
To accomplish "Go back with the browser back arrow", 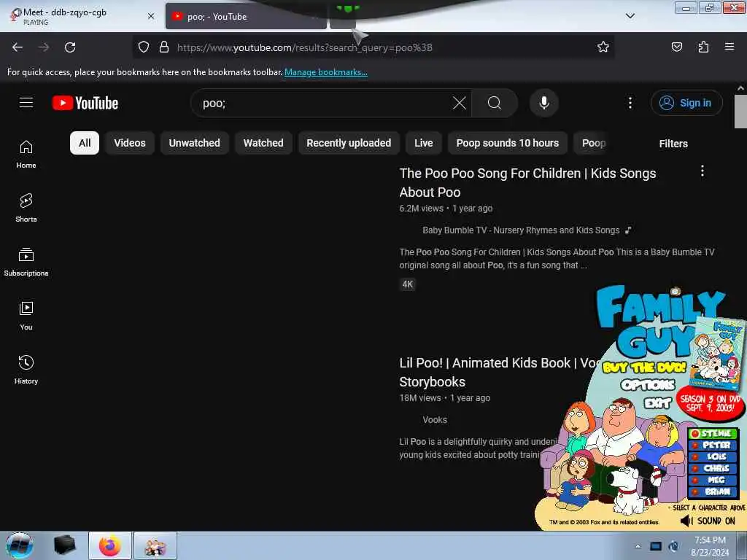I will pyautogui.click(x=18, y=47).
